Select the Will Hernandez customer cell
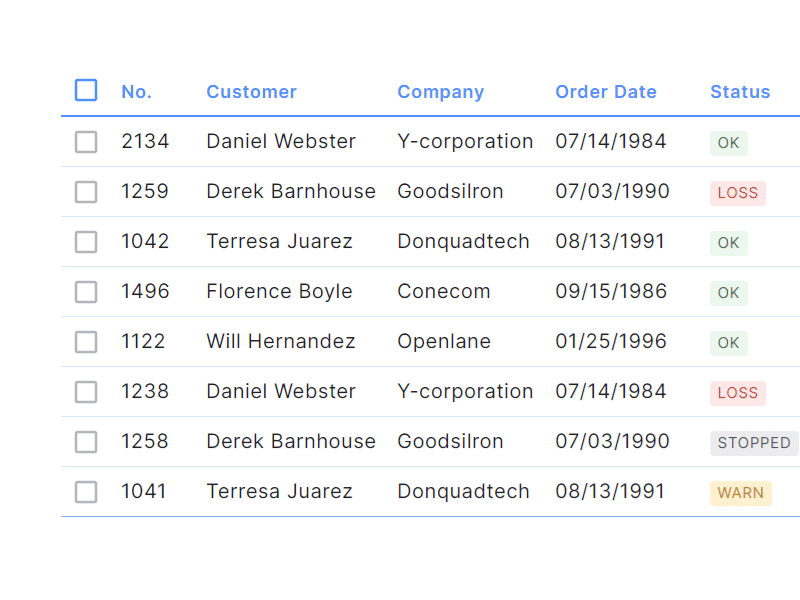 [280, 342]
